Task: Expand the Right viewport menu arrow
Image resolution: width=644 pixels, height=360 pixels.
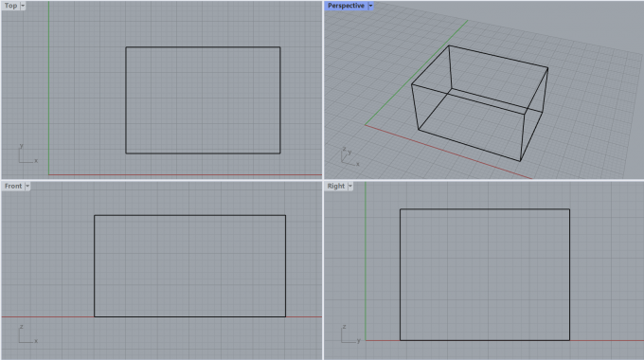Action: [349, 187]
